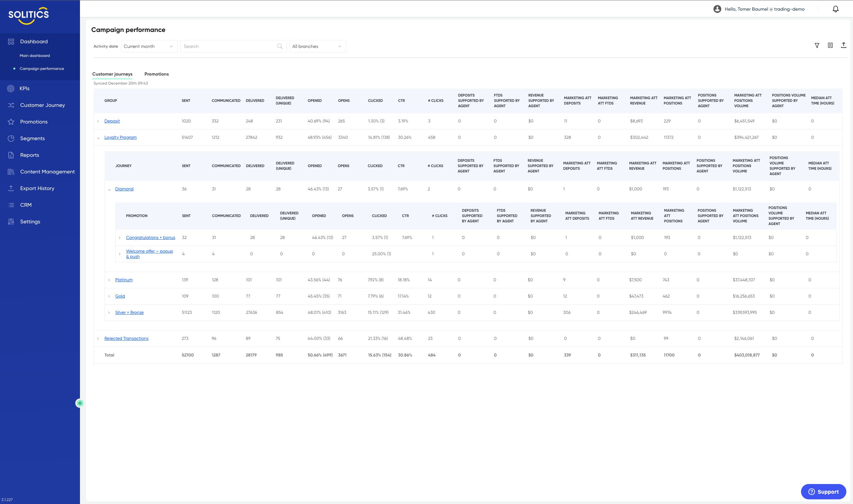This screenshot has height=504, width=853.
Task: Collapse the Diamond journey row
Action: coord(109,189)
